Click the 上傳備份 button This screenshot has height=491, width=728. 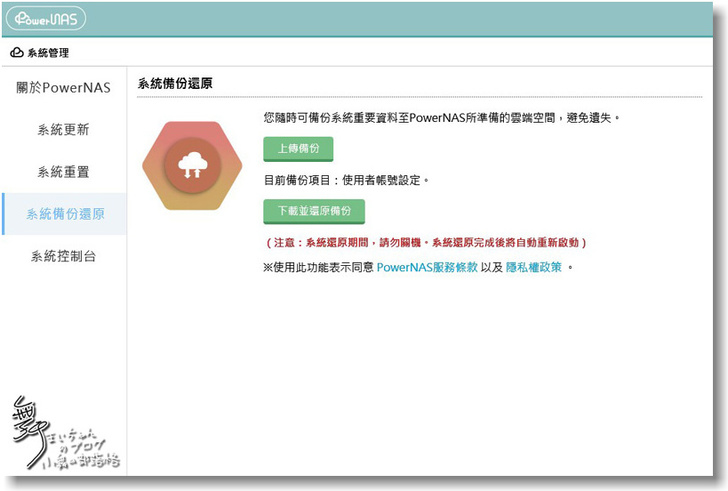click(298, 149)
